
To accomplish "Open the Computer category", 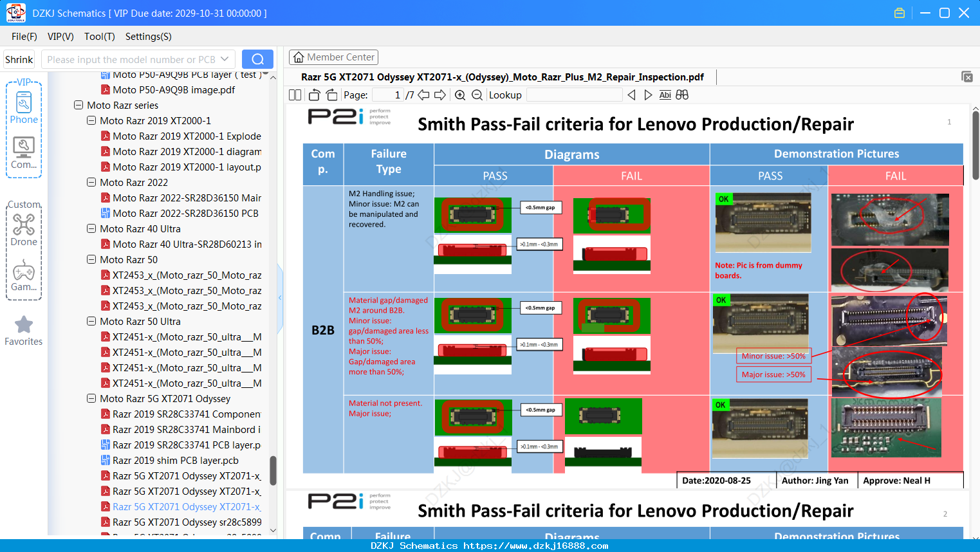I will click(x=24, y=153).
